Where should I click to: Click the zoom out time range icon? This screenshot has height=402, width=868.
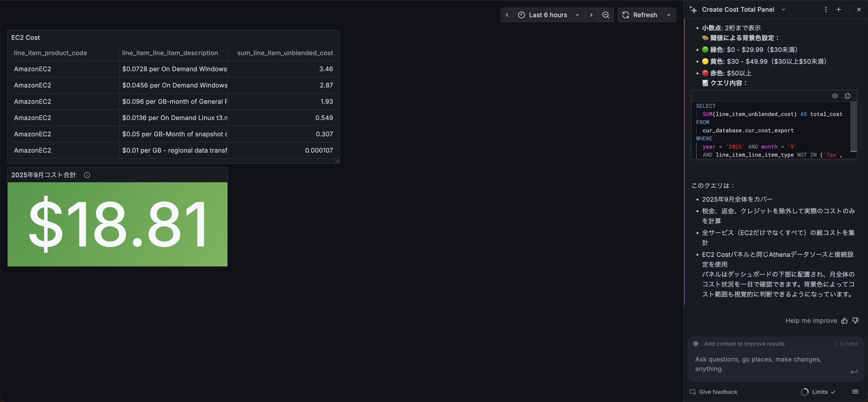coord(606,15)
